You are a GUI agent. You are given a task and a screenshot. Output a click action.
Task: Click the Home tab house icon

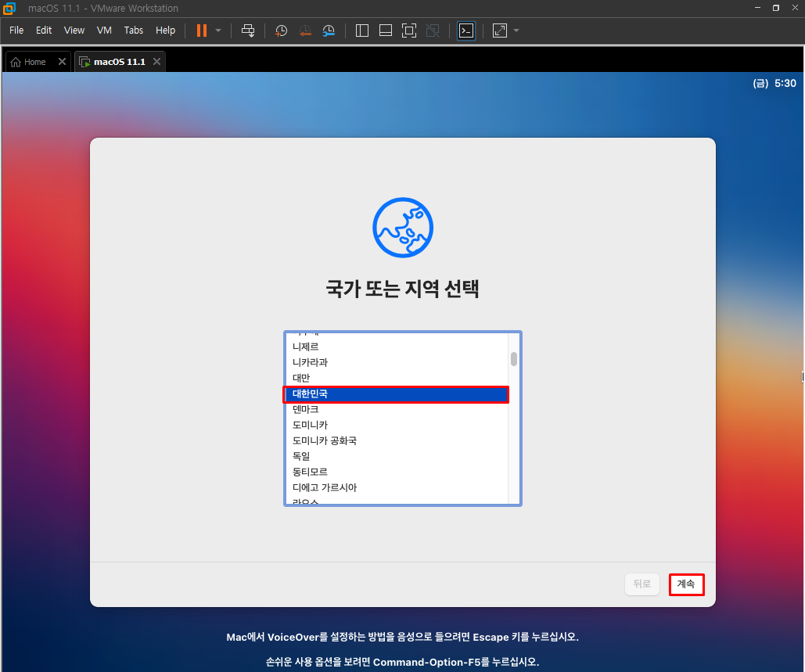16,62
